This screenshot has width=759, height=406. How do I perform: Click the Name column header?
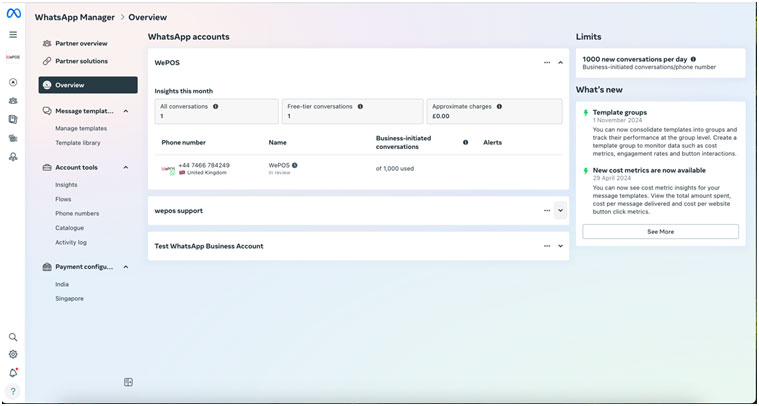tap(277, 142)
